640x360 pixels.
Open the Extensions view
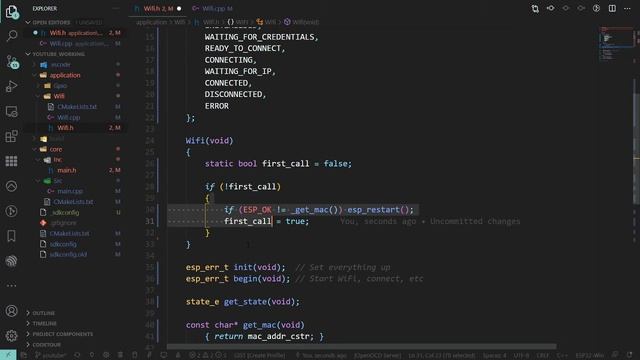11,136
